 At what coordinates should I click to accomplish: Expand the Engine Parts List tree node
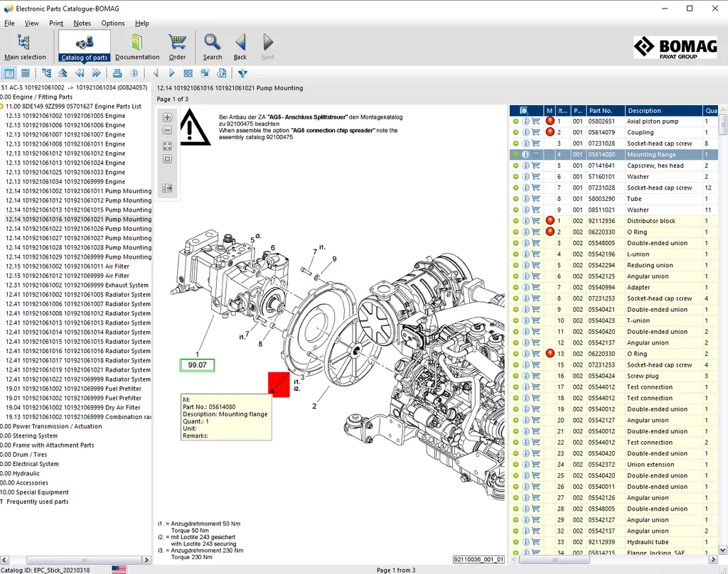[2, 107]
